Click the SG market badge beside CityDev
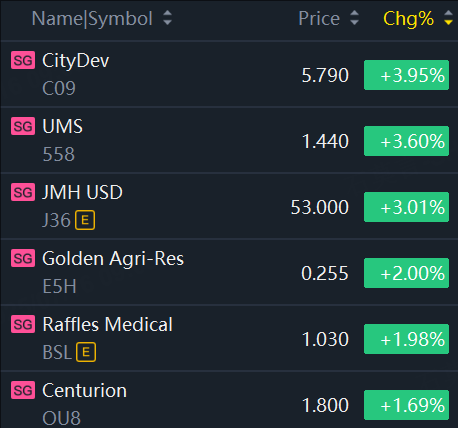Image resolution: width=458 pixels, height=428 pixels. (x=23, y=60)
